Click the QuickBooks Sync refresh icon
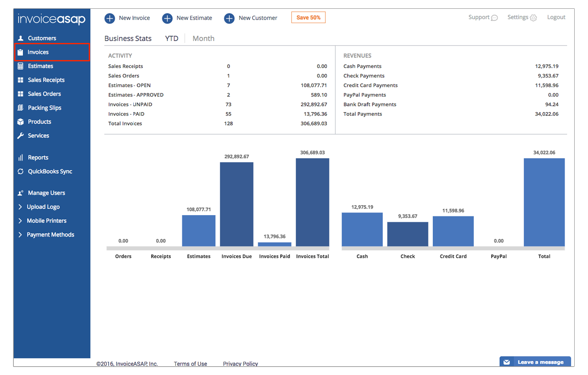588x375 pixels. 20,171
